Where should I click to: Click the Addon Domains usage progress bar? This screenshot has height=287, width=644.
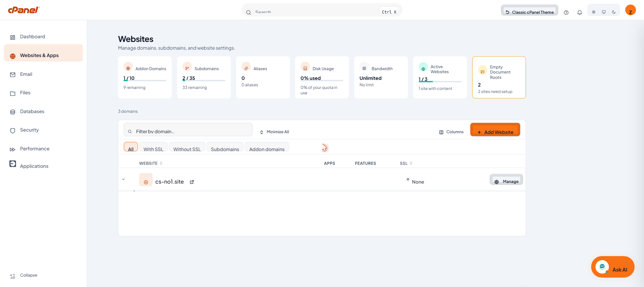(x=145, y=81)
